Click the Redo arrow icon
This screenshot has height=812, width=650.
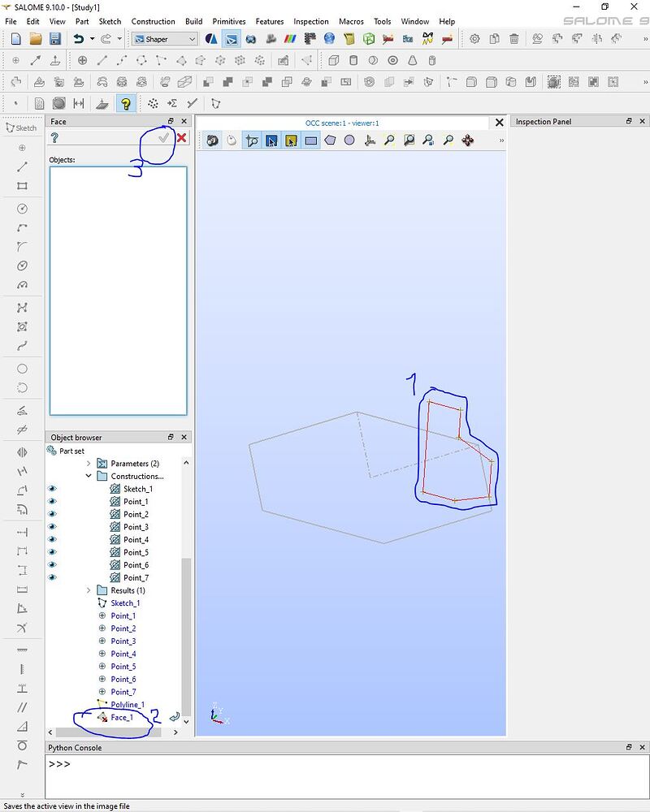coord(106,39)
